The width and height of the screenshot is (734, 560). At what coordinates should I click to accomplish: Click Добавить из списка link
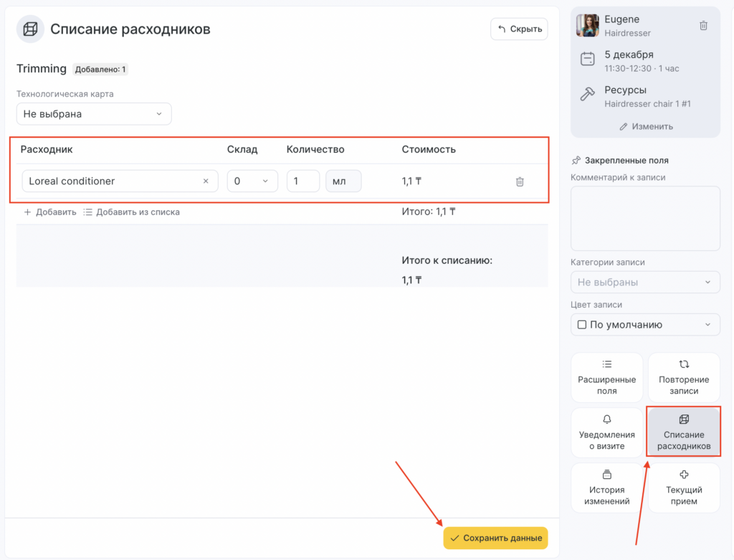click(131, 212)
